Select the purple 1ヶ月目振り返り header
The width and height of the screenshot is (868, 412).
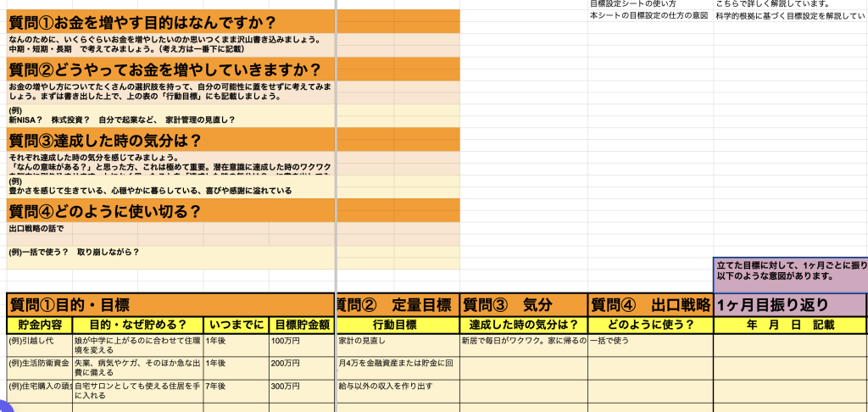[x=790, y=304]
